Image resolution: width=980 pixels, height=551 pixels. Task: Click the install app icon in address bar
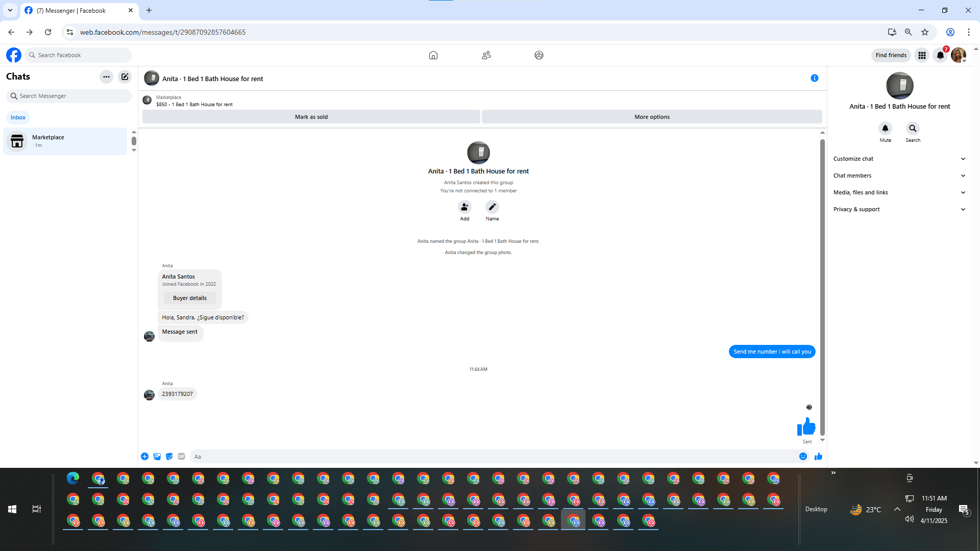pyautogui.click(x=892, y=32)
